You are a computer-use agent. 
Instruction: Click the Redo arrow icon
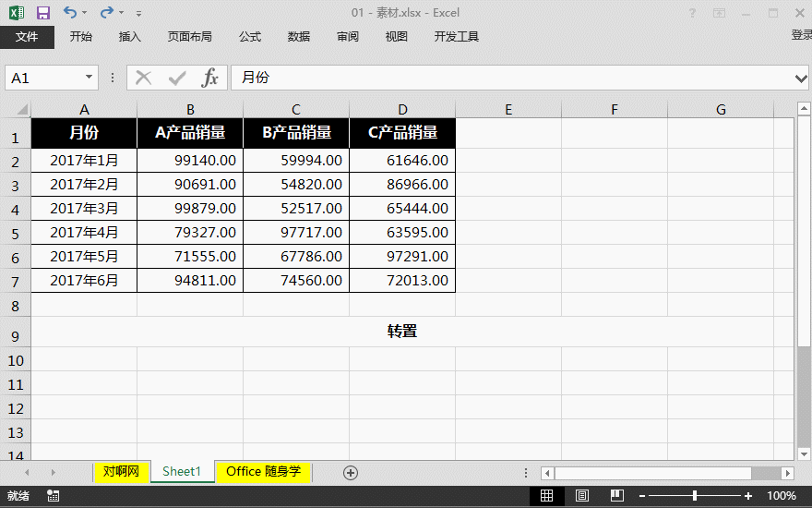(x=106, y=13)
